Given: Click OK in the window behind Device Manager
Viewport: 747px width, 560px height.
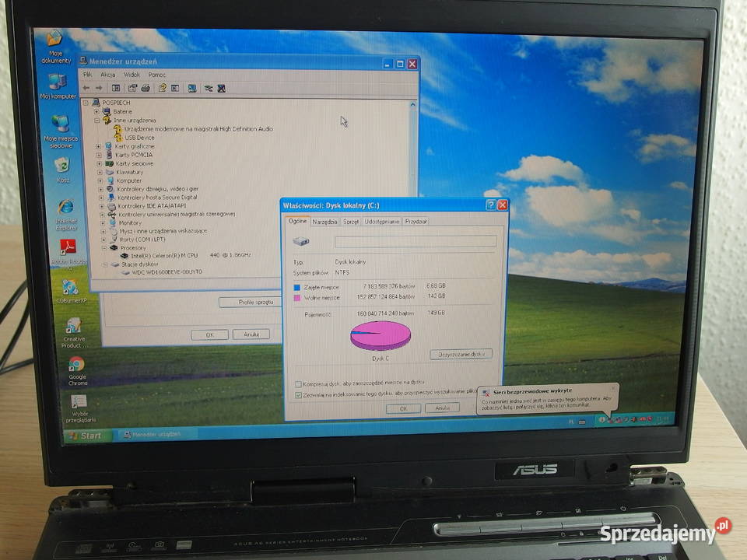Looking at the screenshot, I should pyautogui.click(x=209, y=334).
